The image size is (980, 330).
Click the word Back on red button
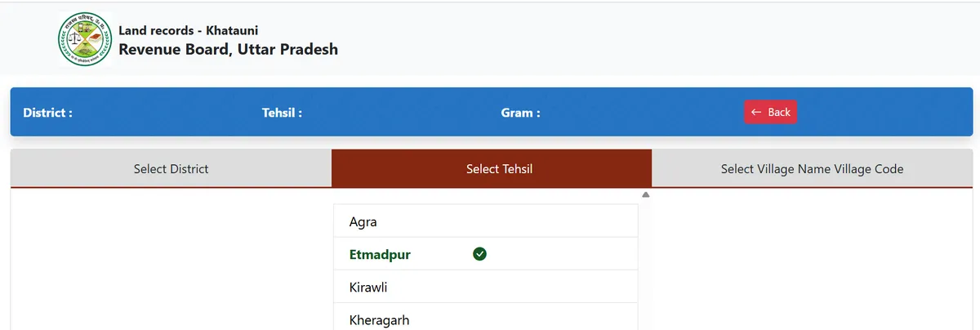coord(779,112)
